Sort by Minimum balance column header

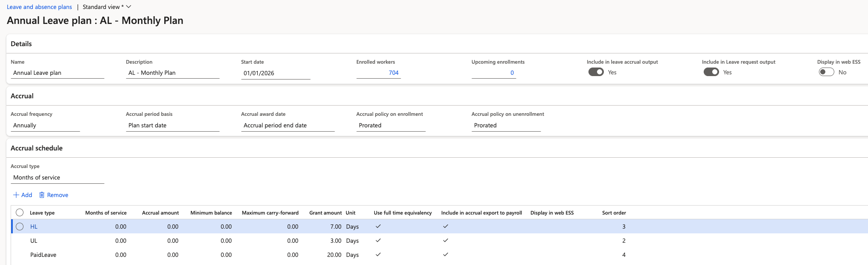click(x=211, y=213)
